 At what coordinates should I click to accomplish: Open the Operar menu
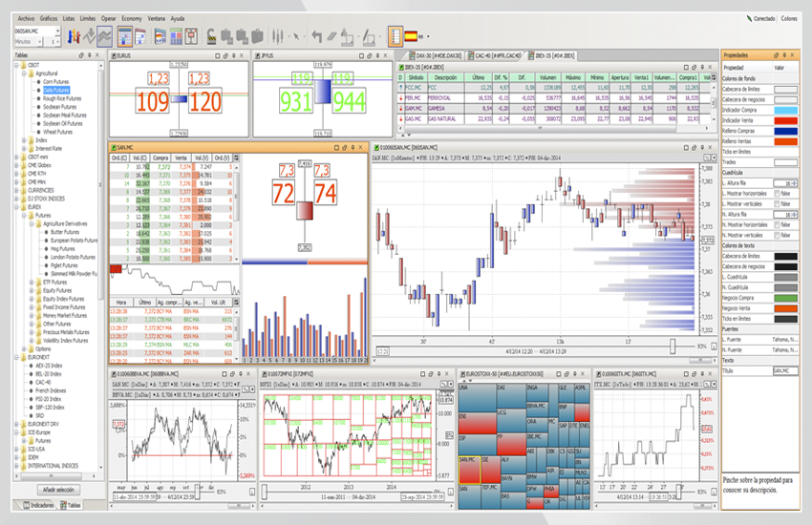pyautogui.click(x=108, y=19)
